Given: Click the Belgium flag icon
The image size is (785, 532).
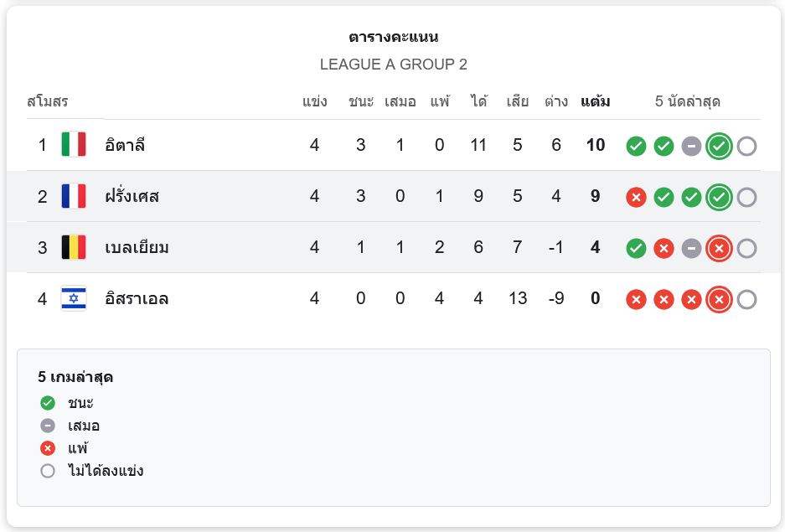Looking at the screenshot, I should click(74, 247).
